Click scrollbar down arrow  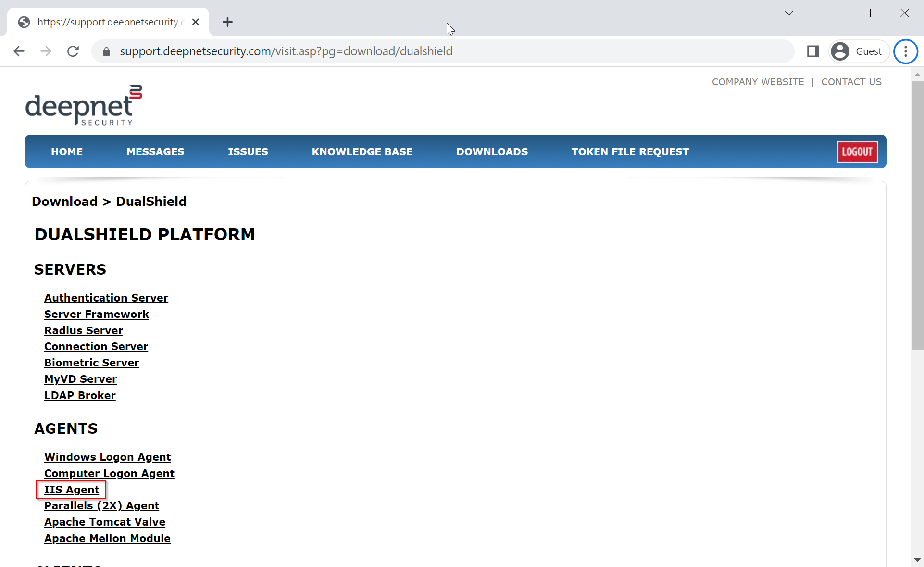917,560
